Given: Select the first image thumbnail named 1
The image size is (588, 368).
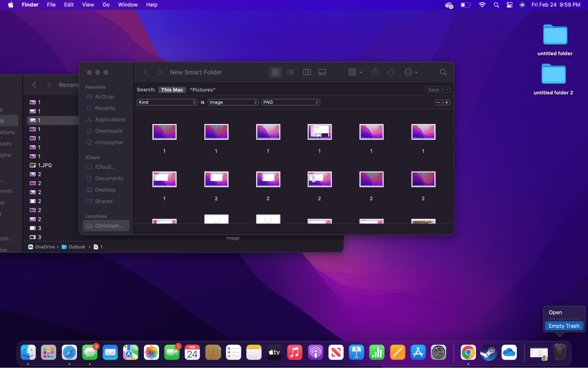Looking at the screenshot, I should (x=164, y=132).
